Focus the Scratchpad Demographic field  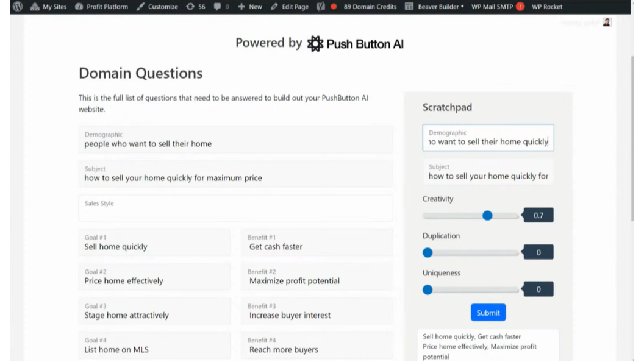point(488,138)
